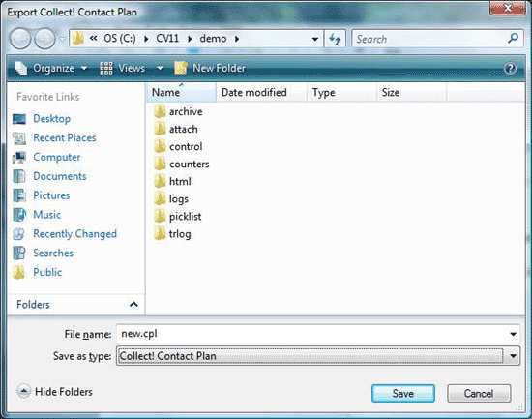The image size is (532, 419).
Task: Open the address bar path dropdown arrow
Action: point(315,39)
